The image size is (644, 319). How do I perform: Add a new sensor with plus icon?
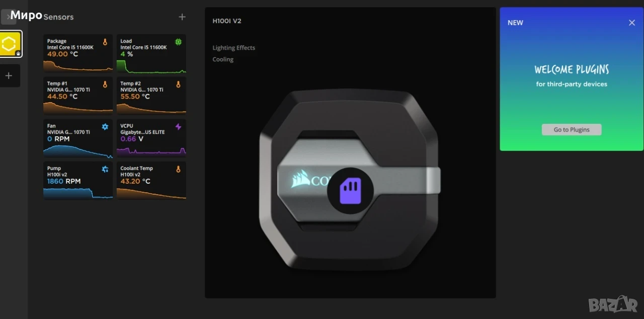pos(182,17)
